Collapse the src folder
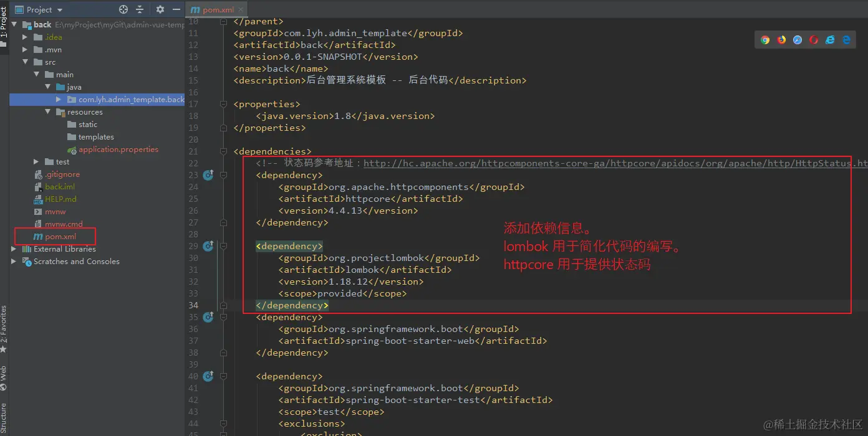868x436 pixels. tap(26, 62)
